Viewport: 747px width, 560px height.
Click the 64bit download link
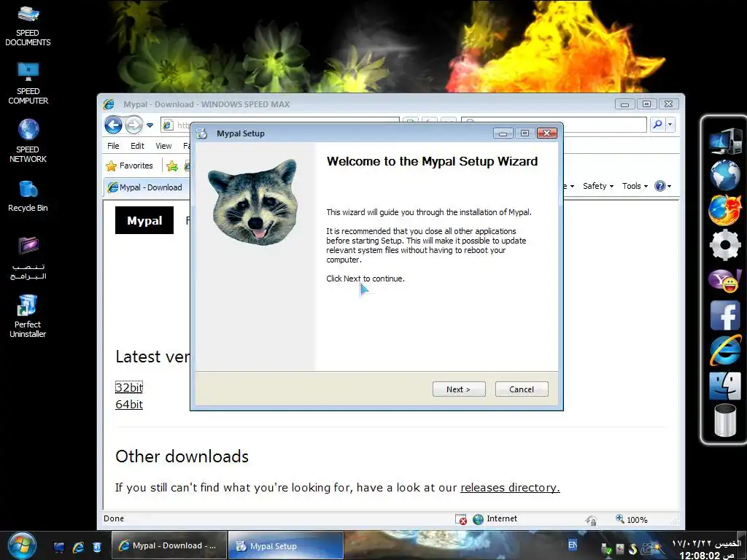pyautogui.click(x=129, y=404)
